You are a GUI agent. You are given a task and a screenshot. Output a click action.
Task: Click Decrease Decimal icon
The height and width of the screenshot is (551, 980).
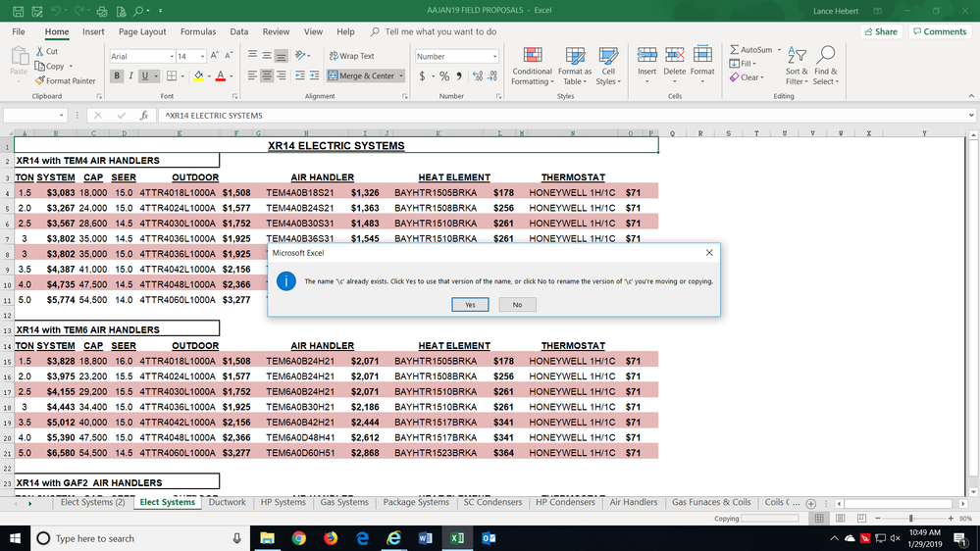492,76
